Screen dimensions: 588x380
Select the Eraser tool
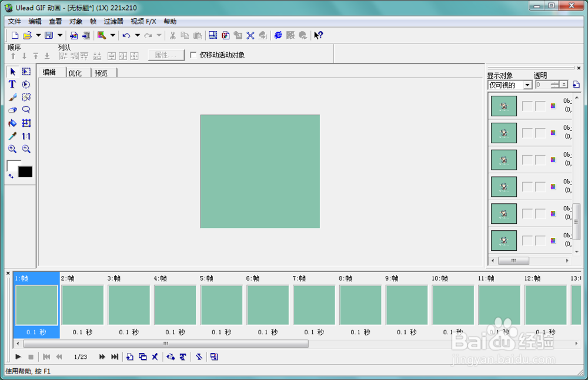(x=12, y=110)
